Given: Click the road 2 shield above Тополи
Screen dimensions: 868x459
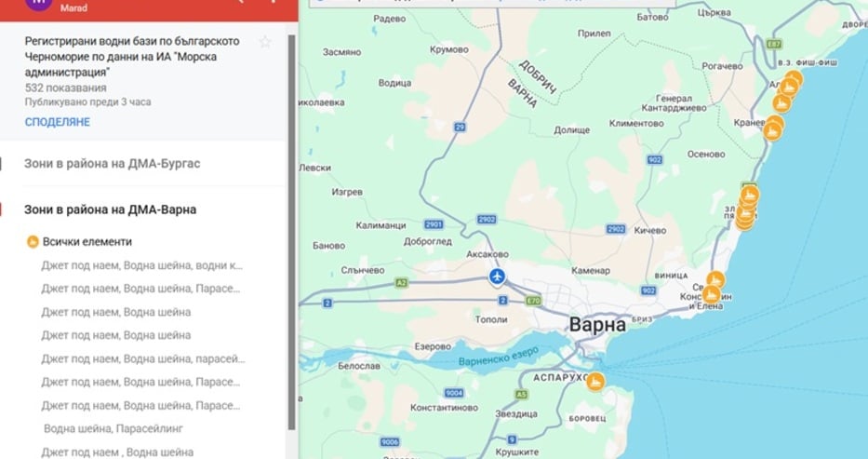Looking at the screenshot, I should 502,300.
